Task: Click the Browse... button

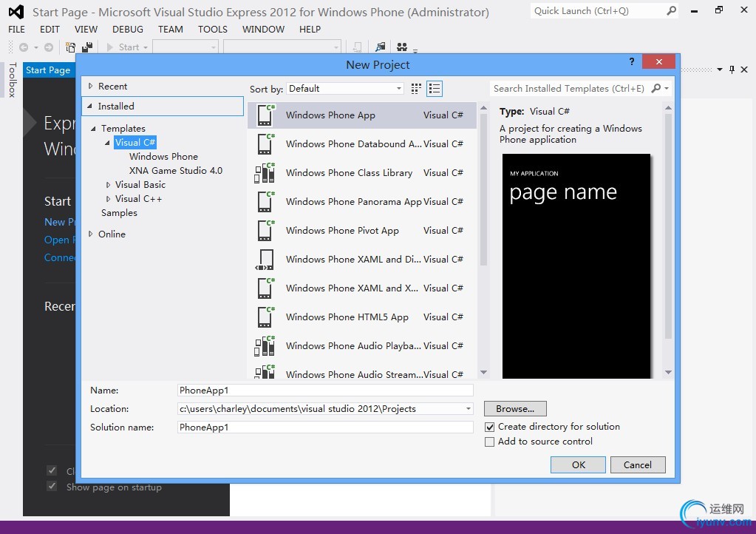Action: tap(515, 409)
